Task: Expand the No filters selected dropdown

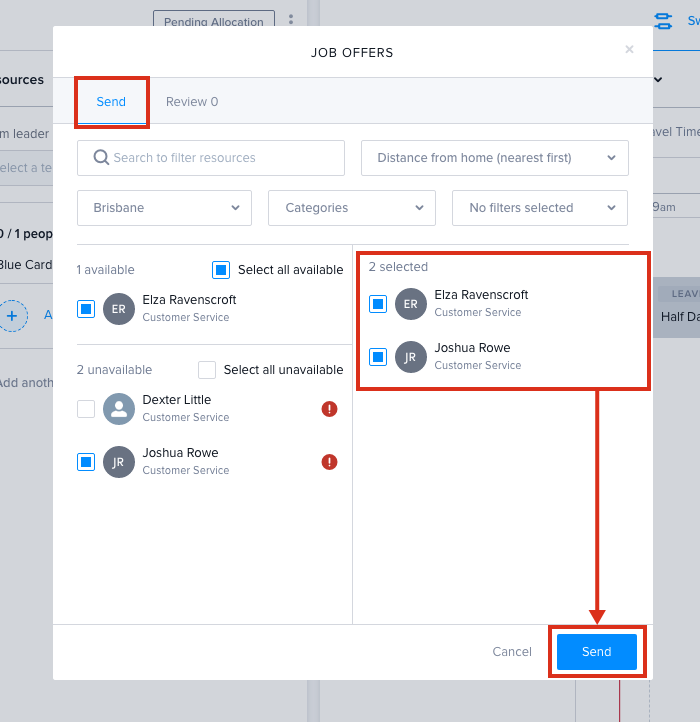Action: click(x=539, y=208)
